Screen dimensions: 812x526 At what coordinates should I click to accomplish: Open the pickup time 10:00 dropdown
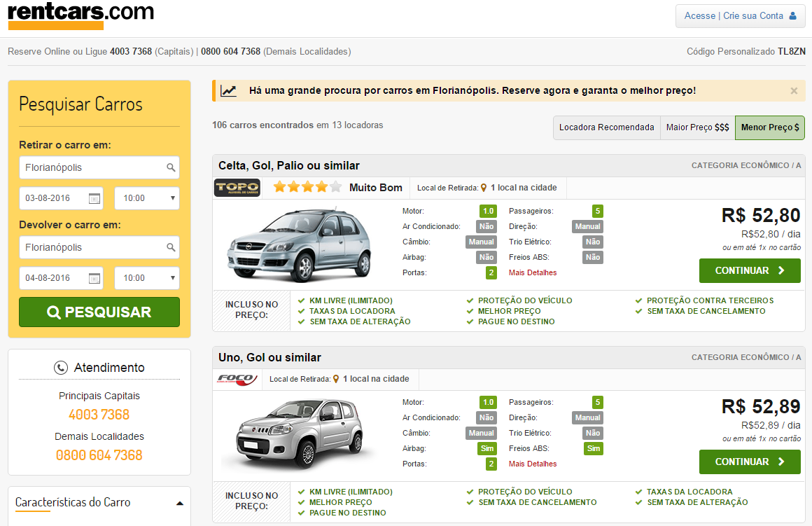147,198
